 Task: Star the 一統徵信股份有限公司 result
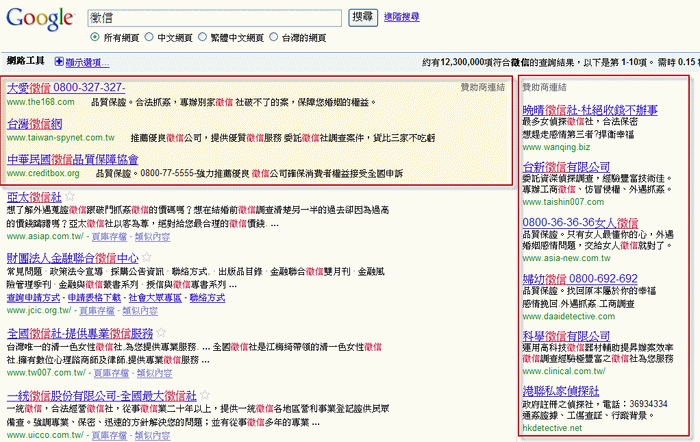click(204, 395)
